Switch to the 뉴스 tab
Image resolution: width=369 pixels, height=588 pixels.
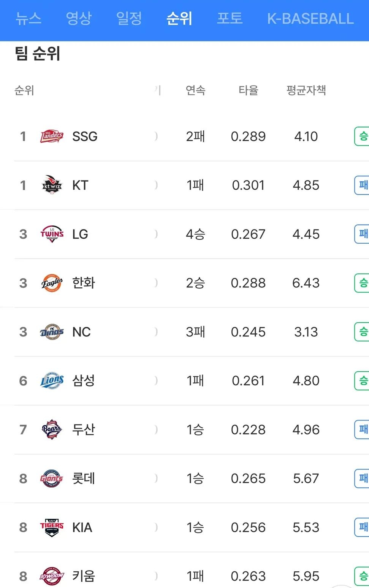29,18
